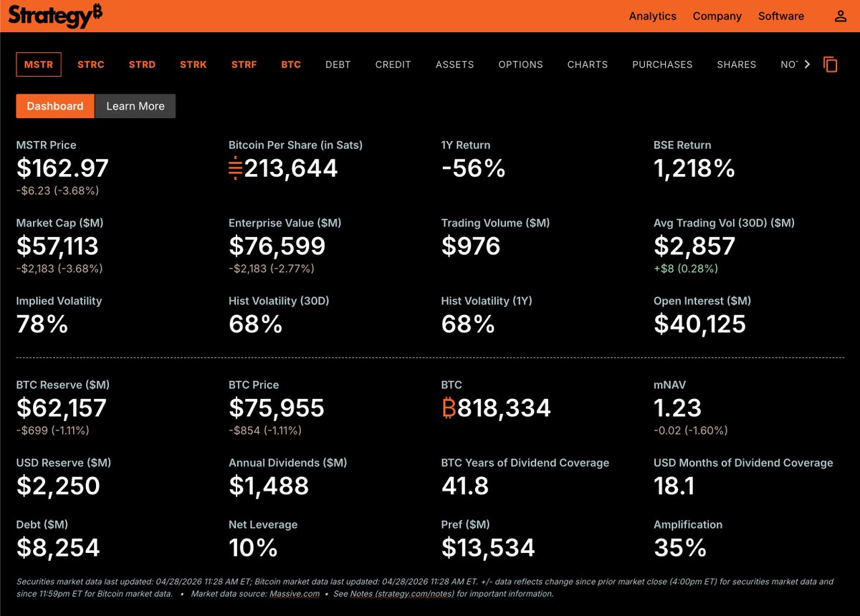Click the green +$8 (0.28%) change
The width and height of the screenshot is (860, 616).
pos(686,269)
